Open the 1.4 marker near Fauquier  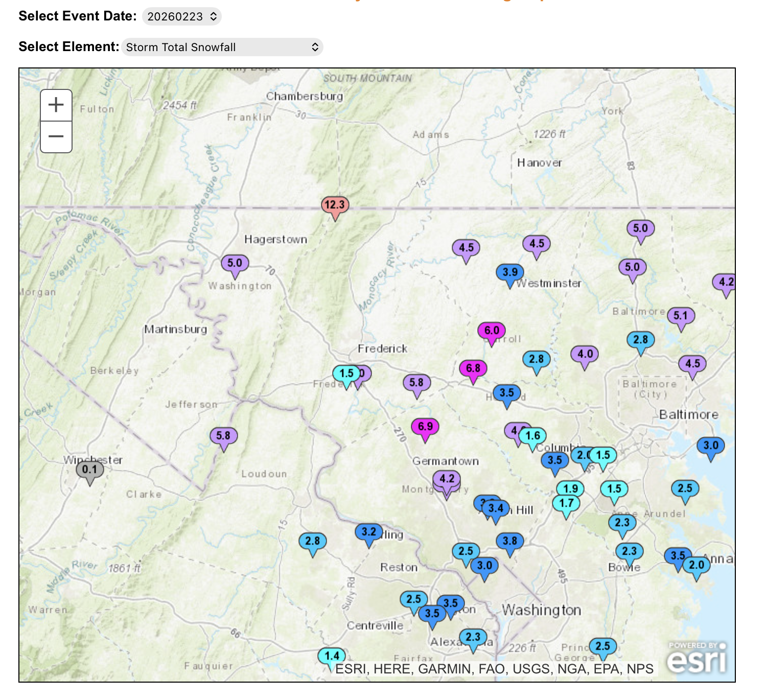tap(332, 656)
